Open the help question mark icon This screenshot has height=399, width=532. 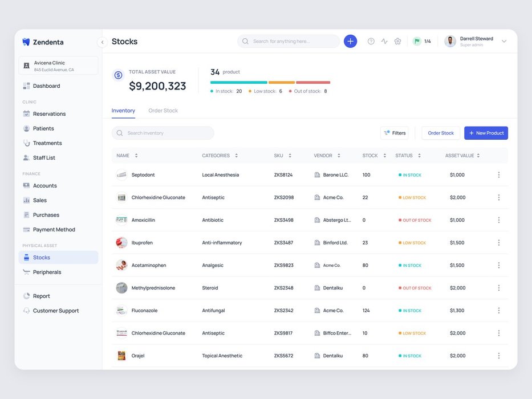371,41
